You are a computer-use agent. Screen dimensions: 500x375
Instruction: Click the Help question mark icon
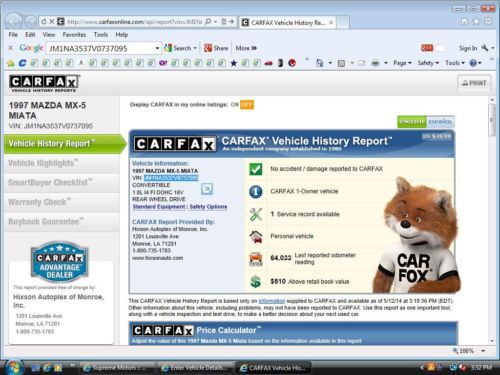coord(473,63)
